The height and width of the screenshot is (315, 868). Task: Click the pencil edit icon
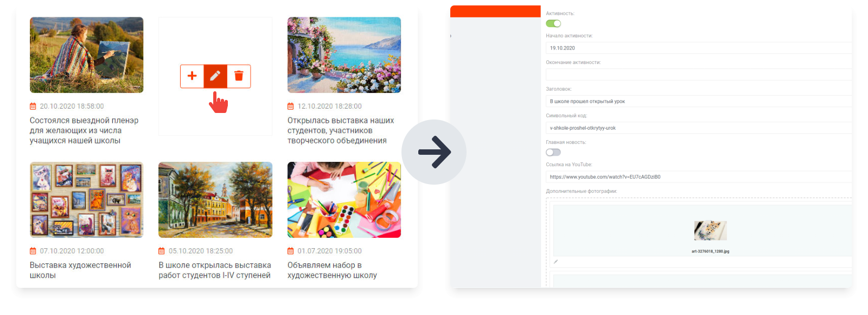[215, 76]
